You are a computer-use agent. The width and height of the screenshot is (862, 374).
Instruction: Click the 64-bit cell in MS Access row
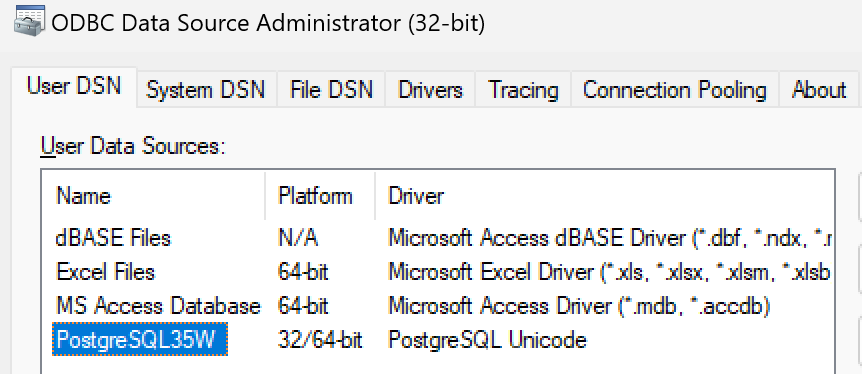(x=303, y=306)
